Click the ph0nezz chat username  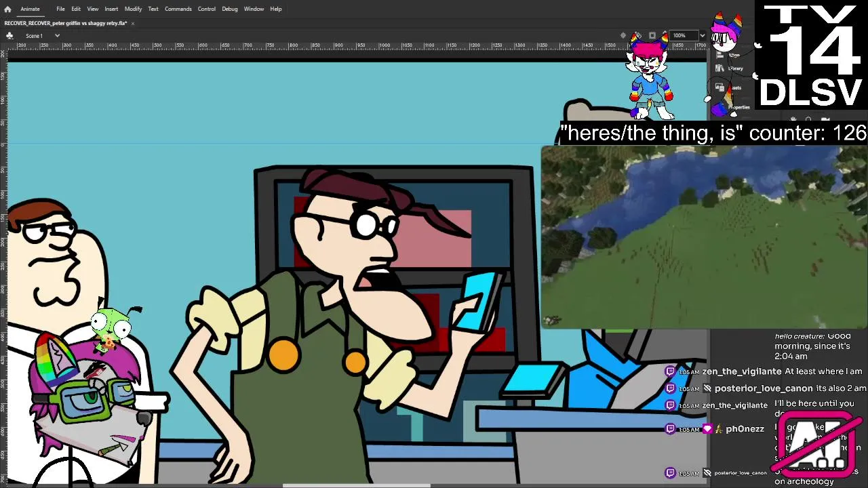point(745,429)
